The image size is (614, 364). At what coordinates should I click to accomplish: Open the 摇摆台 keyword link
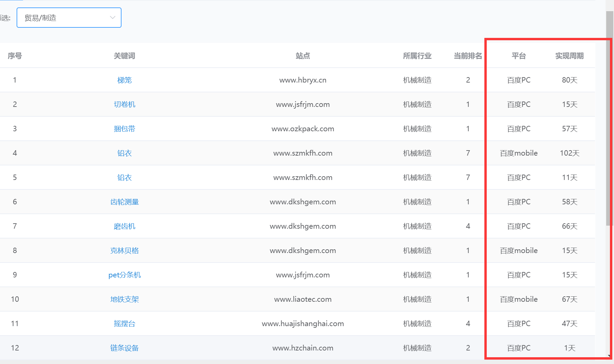point(124,324)
